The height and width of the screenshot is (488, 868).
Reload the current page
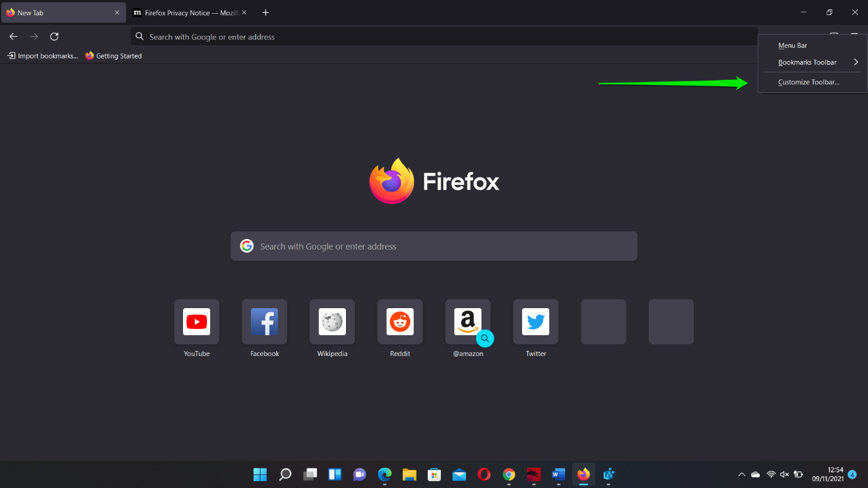point(54,36)
